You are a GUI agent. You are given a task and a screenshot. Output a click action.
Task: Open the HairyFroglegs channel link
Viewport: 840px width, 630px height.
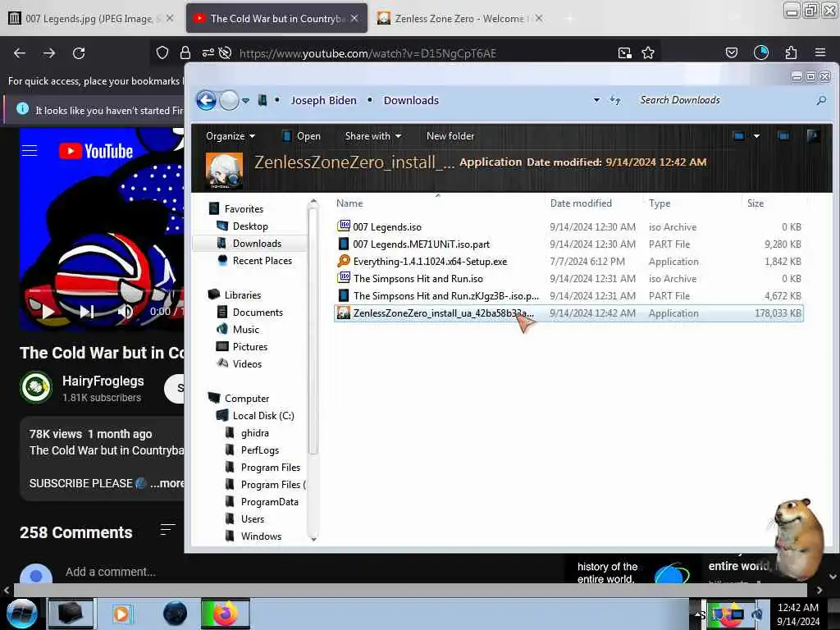(x=103, y=381)
